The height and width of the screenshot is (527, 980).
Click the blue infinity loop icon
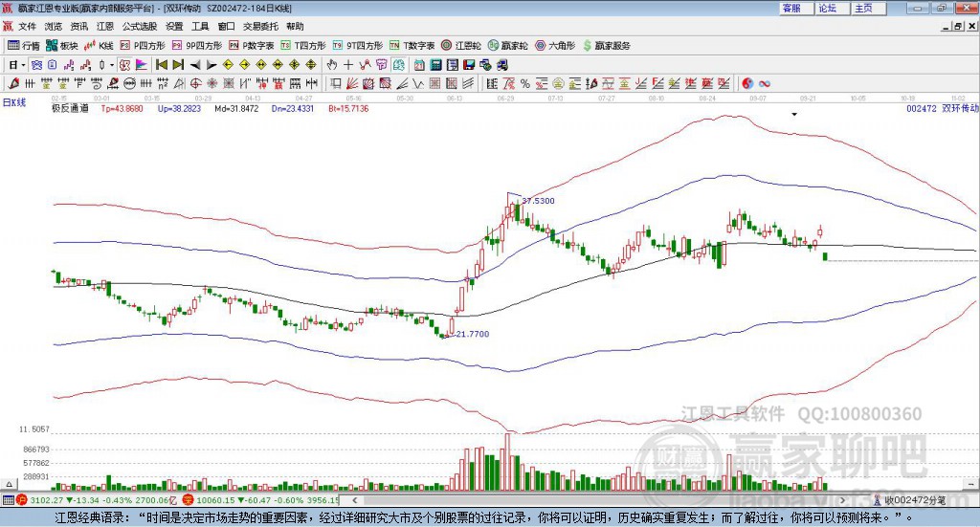[764, 83]
